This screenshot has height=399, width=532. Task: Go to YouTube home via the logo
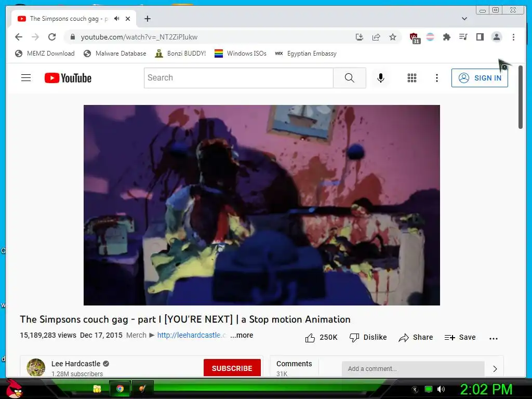point(68,78)
